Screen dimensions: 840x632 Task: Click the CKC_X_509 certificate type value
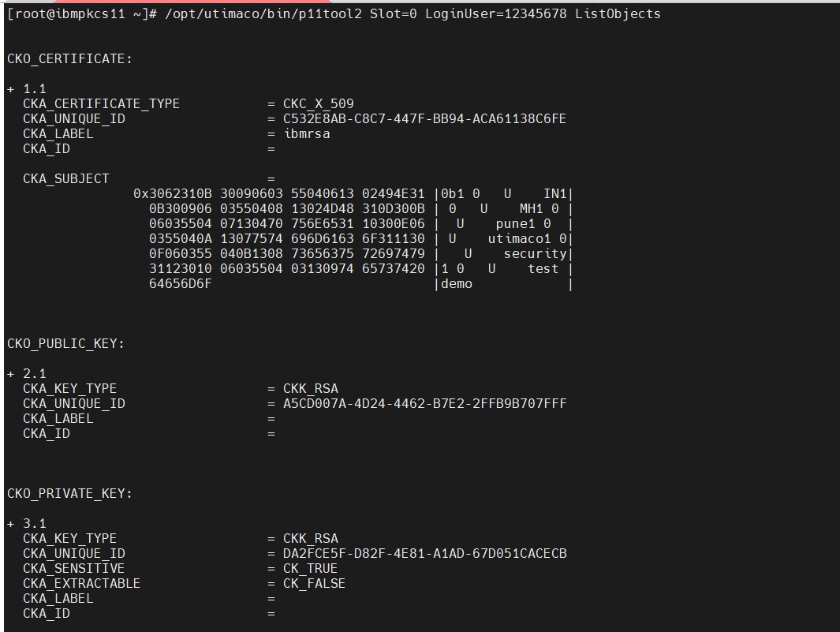coord(318,103)
